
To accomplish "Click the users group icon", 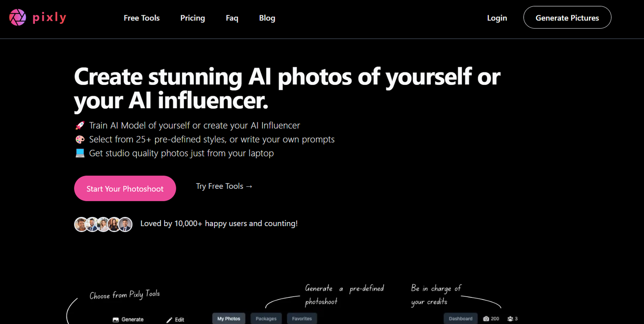I will click(510, 319).
